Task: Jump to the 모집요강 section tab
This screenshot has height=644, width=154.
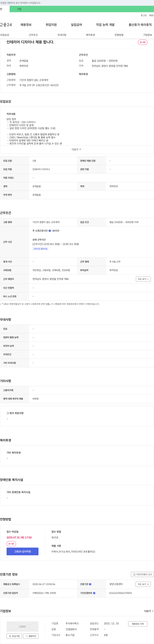Action: tap(4, 35)
